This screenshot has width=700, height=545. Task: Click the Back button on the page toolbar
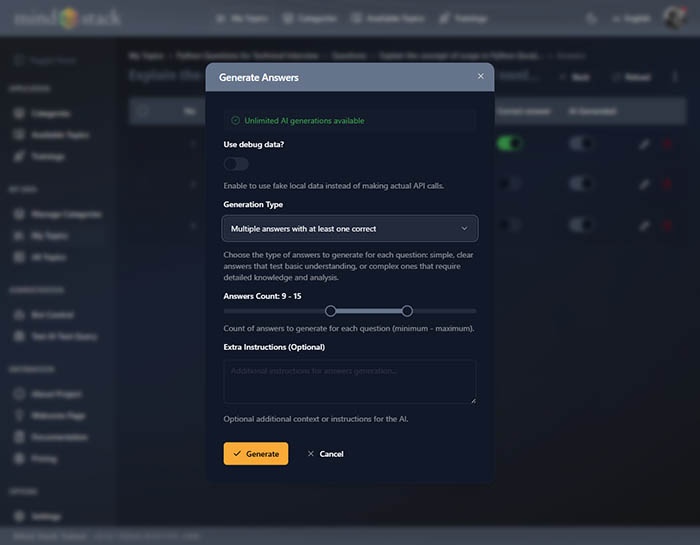click(x=575, y=77)
